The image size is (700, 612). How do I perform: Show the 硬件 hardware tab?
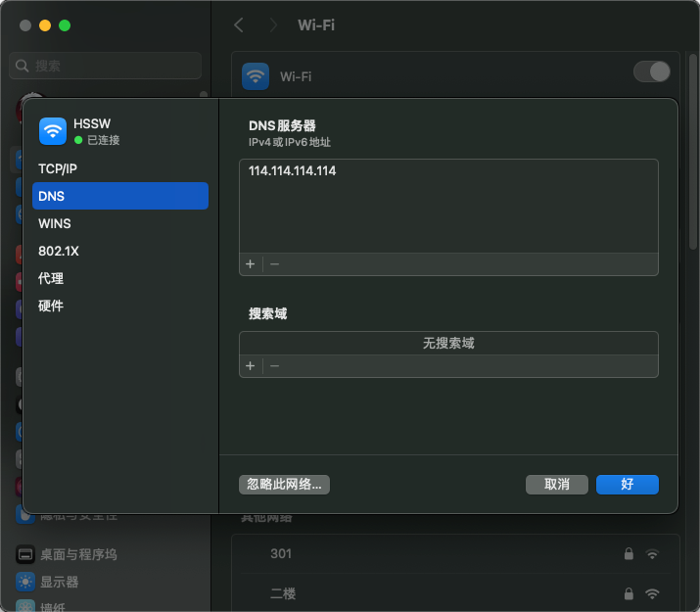51,306
